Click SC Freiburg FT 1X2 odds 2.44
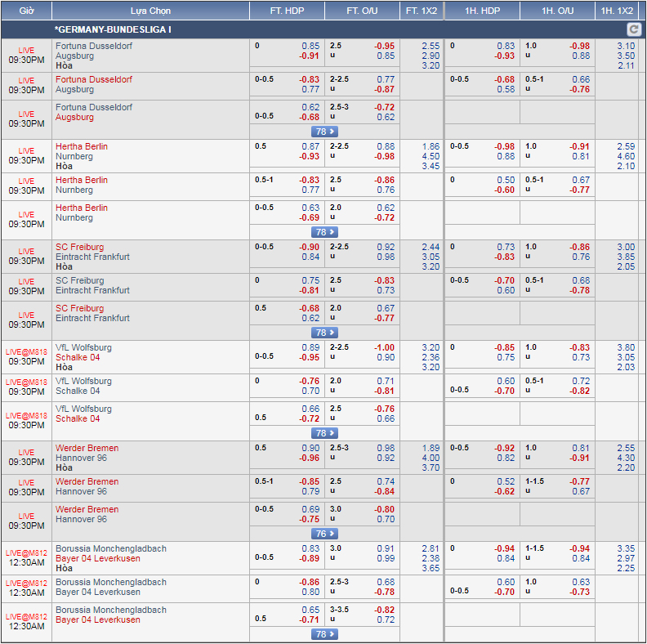The width and height of the screenshot is (647, 644). pos(431,248)
